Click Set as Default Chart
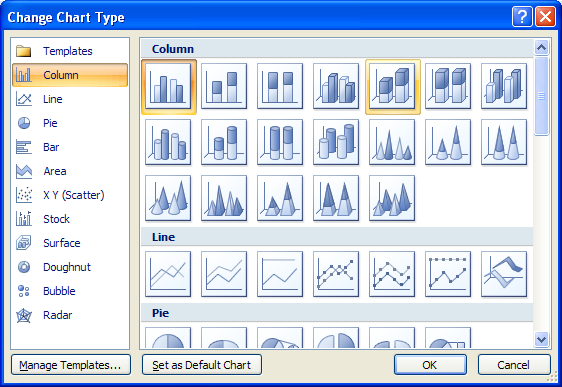This screenshot has width=562, height=387. click(202, 365)
